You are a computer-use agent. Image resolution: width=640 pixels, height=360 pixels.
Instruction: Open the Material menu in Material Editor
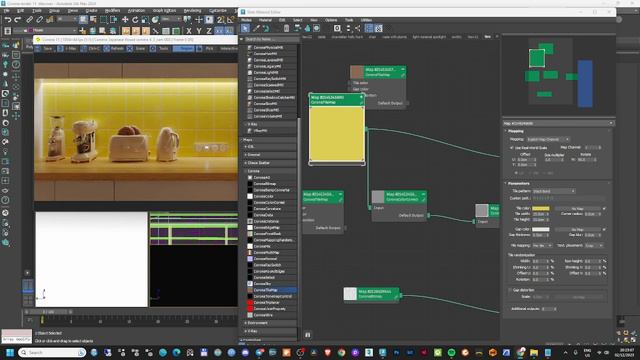265,20
